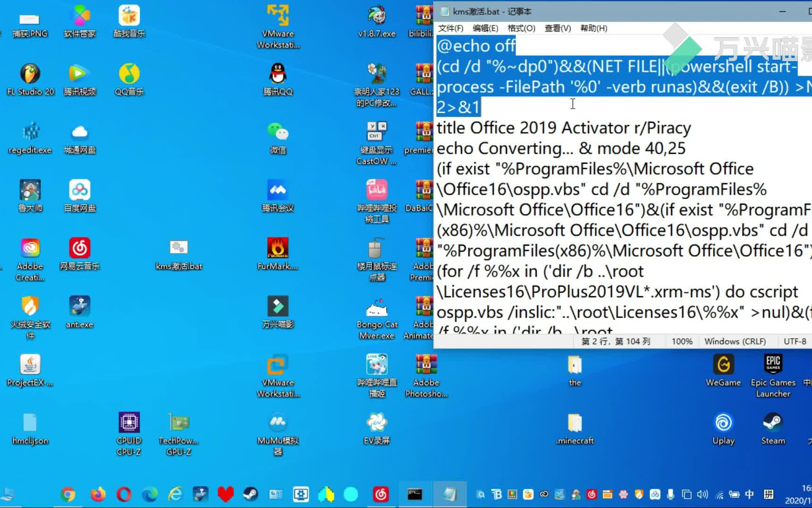
Task: Select the 微信 desktop icon
Action: [278, 138]
